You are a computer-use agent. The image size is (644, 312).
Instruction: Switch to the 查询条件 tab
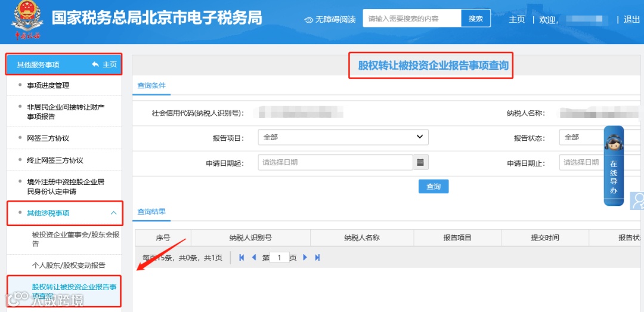coord(151,85)
